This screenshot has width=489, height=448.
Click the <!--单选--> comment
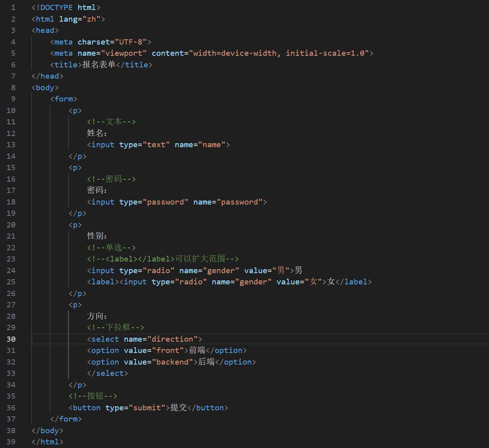111,247
